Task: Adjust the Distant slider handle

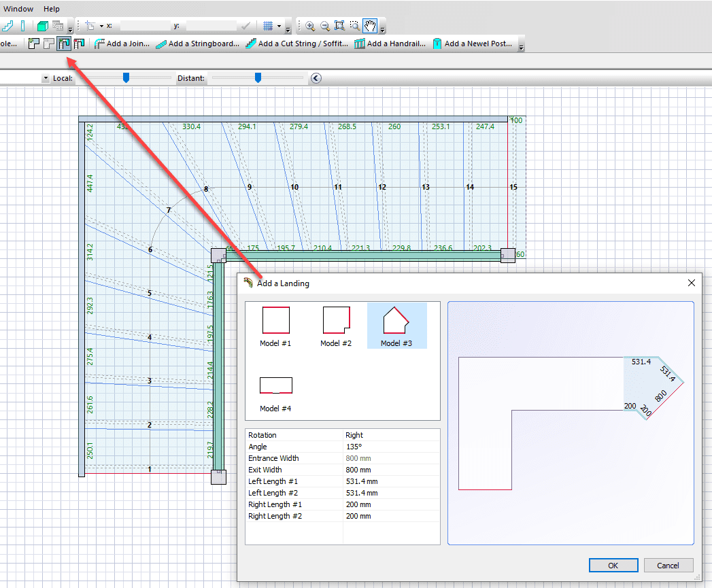Action: click(x=258, y=78)
